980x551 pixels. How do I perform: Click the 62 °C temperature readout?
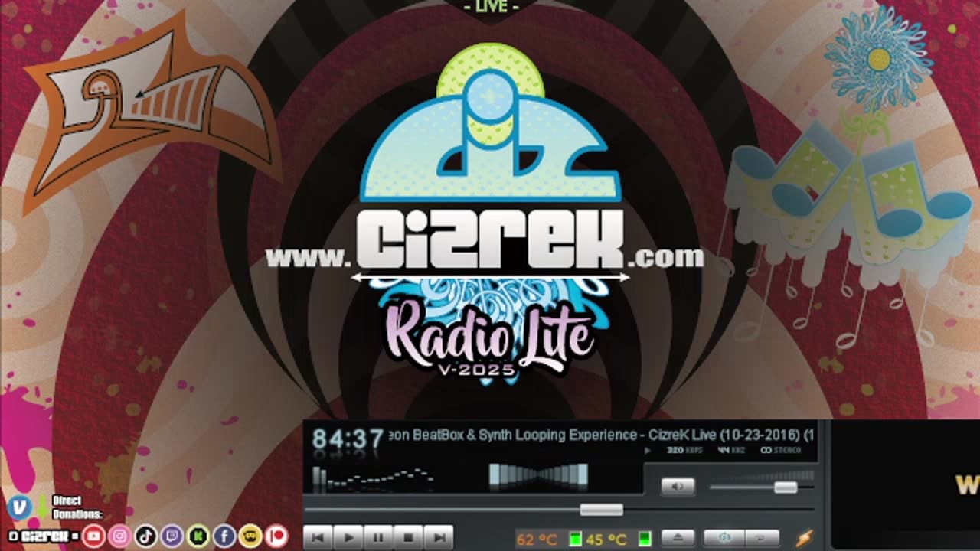(x=537, y=540)
